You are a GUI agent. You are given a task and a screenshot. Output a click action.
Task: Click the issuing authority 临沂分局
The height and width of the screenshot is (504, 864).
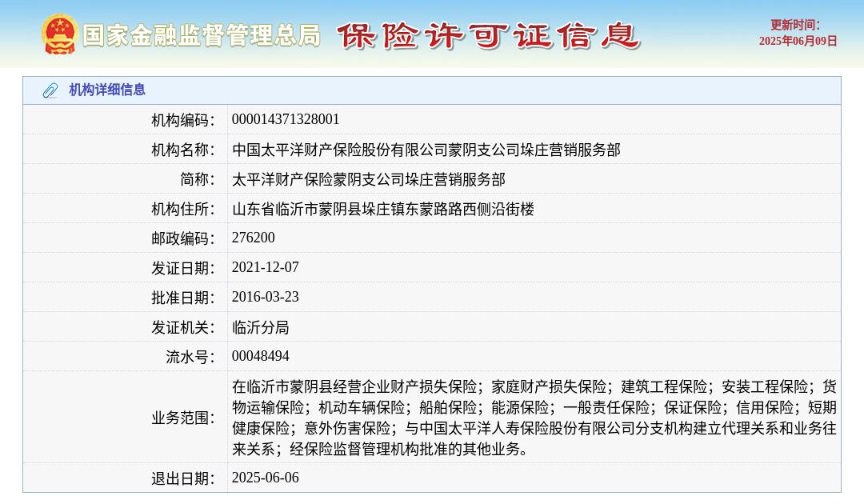point(260,327)
